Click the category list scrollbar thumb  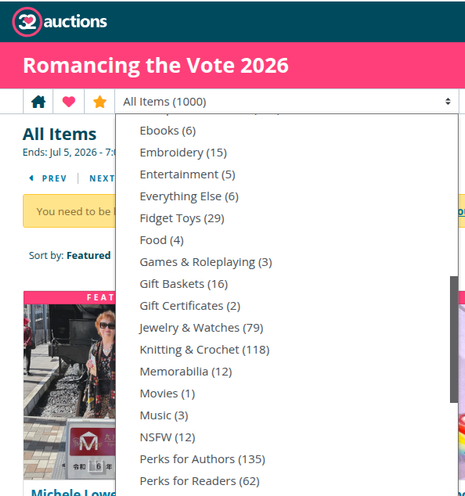[454, 339]
